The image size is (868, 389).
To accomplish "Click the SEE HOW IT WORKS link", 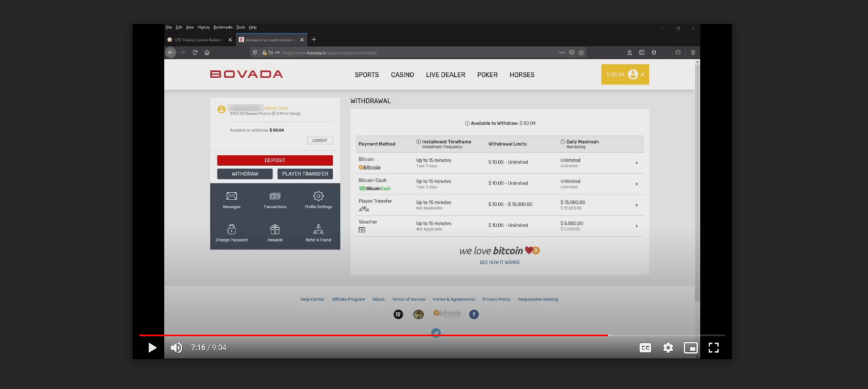I will [500, 262].
